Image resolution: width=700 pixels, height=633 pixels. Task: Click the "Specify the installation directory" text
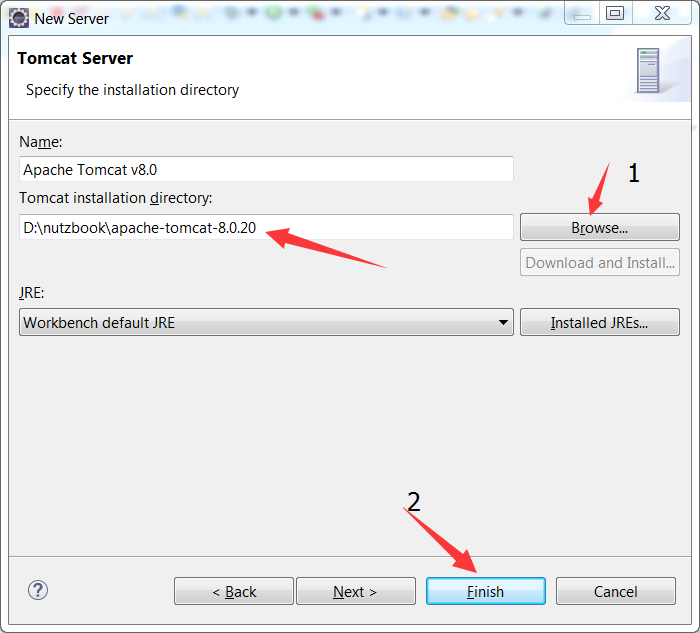pos(133,90)
